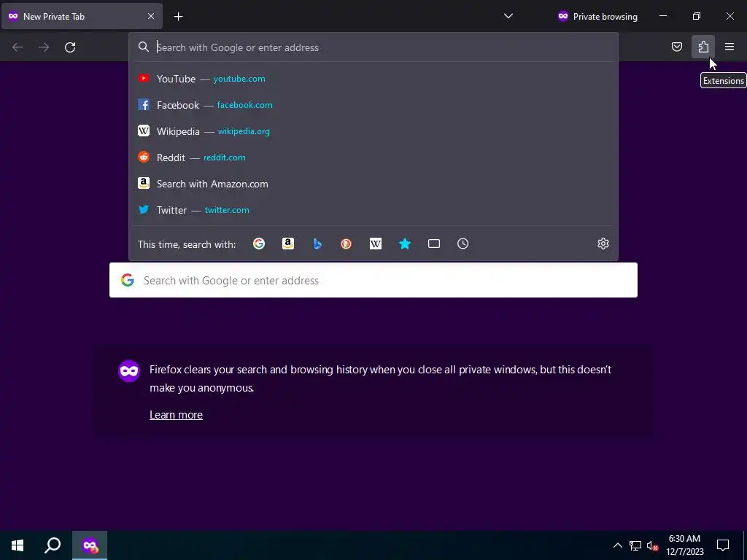Open the network status tray icon

pos(635,545)
